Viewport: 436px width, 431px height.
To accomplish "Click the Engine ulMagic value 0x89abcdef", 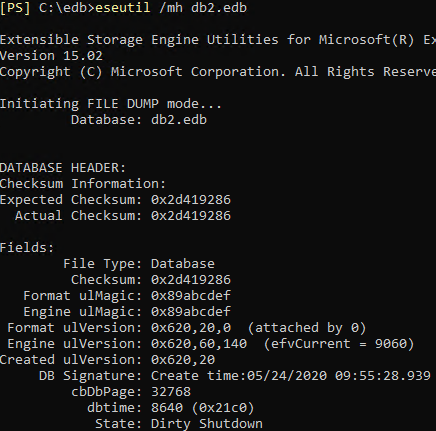I will (x=191, y=312).
